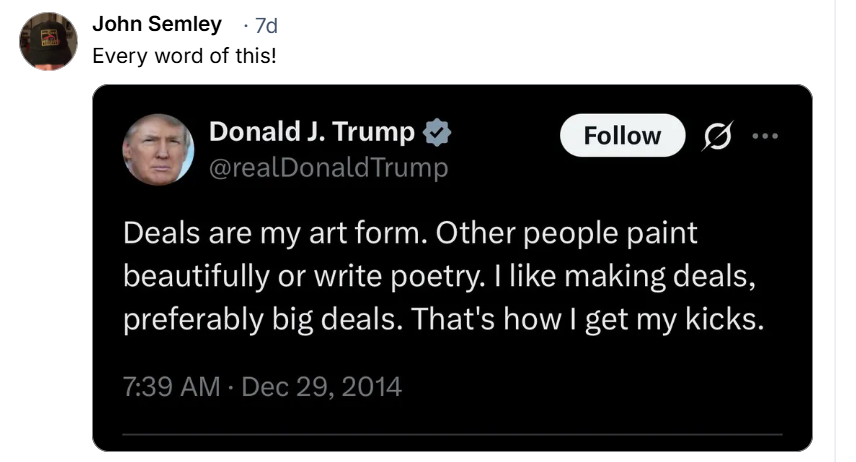Open the three-dot more options menu

click(x=765, y=136)
